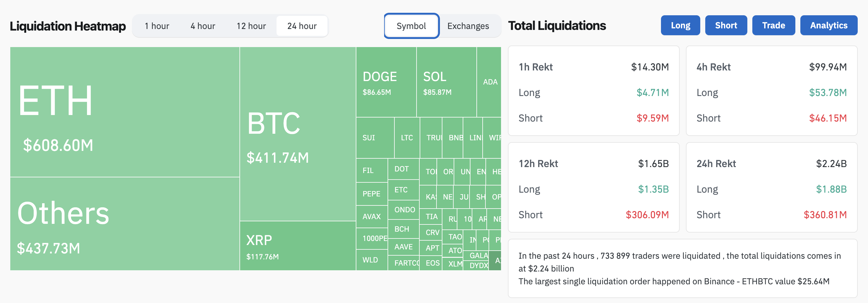Click the BTC $411.74M tile
This screenshot has height=303, width=868.
click(x=297, y=134)
